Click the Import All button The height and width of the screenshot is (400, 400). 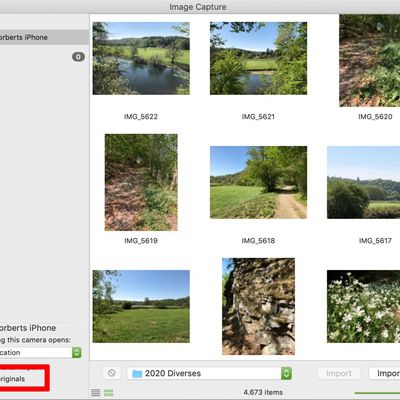pos(385,373)
